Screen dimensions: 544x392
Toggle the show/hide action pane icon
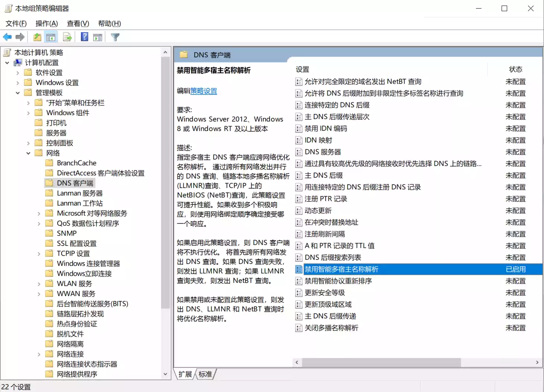tap(98, 37)
